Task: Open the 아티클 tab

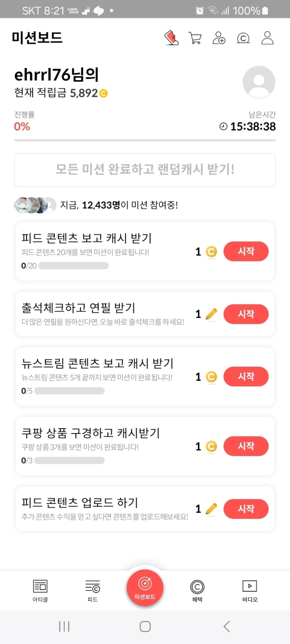Action: 40,591
